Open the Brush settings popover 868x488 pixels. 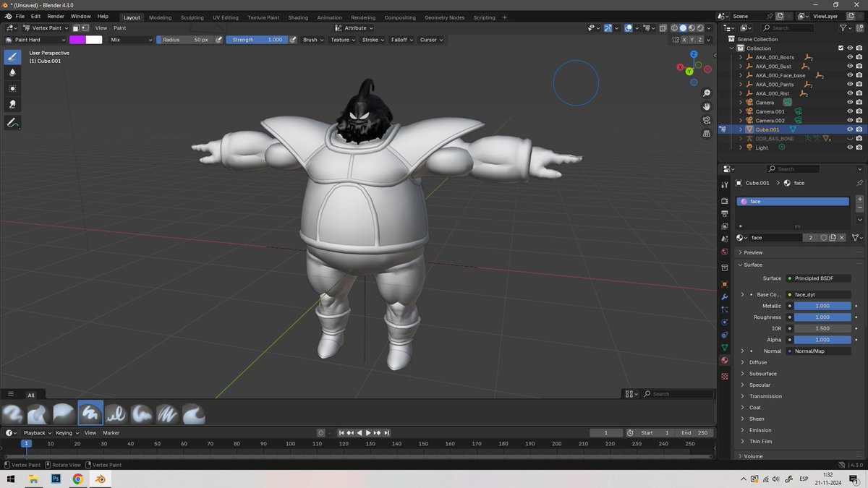point(312,40)
